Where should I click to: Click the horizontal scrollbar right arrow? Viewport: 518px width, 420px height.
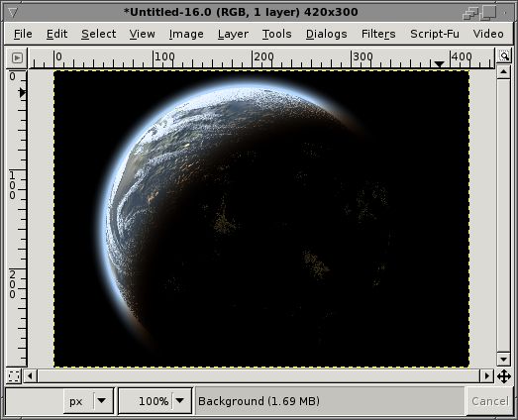tap(487, 376)
